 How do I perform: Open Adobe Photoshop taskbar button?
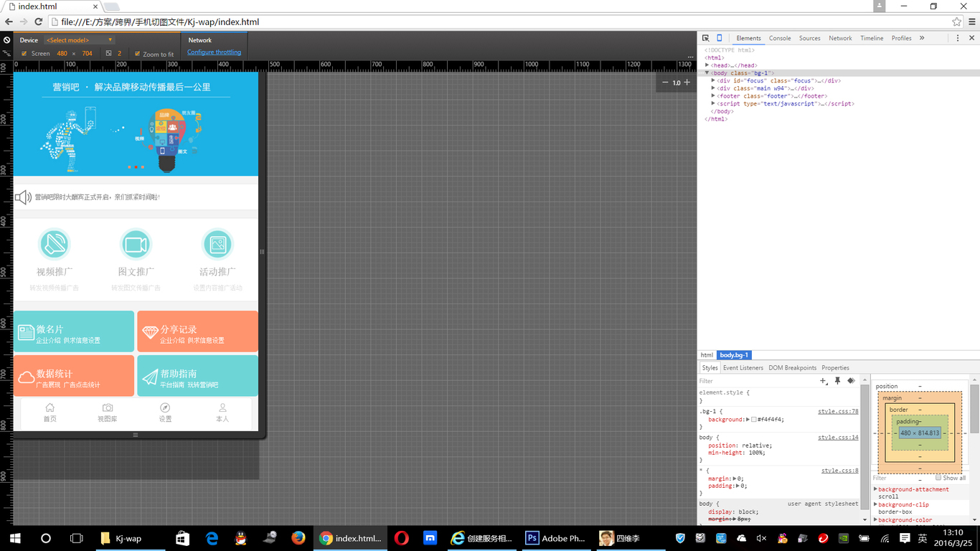[556, 537]
